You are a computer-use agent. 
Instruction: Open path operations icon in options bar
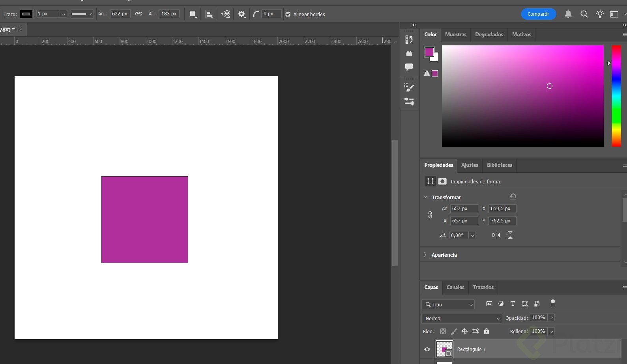click(x=193, y=14)
